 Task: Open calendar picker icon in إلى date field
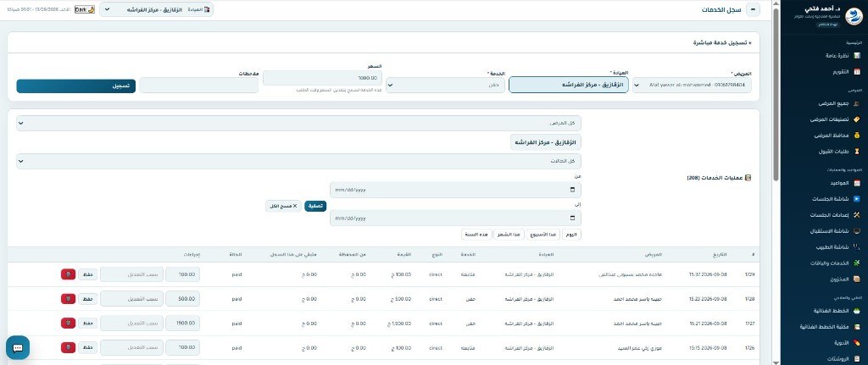tap(572, 218)
